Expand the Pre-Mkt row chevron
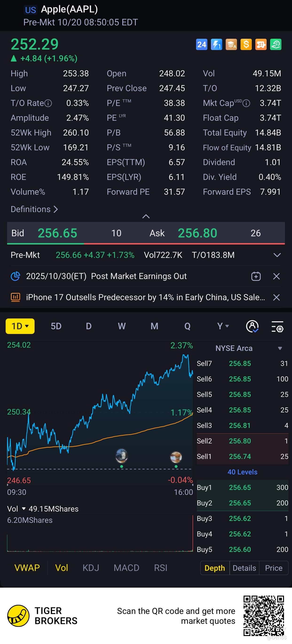292x644 pixels. pyautogui.click(x=277, y=255)
